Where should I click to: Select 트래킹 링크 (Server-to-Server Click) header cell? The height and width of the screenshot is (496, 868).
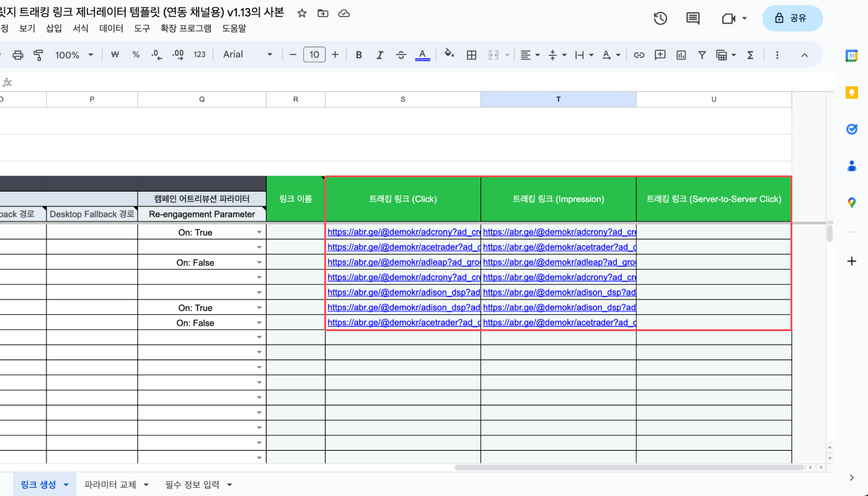point(714,199)
